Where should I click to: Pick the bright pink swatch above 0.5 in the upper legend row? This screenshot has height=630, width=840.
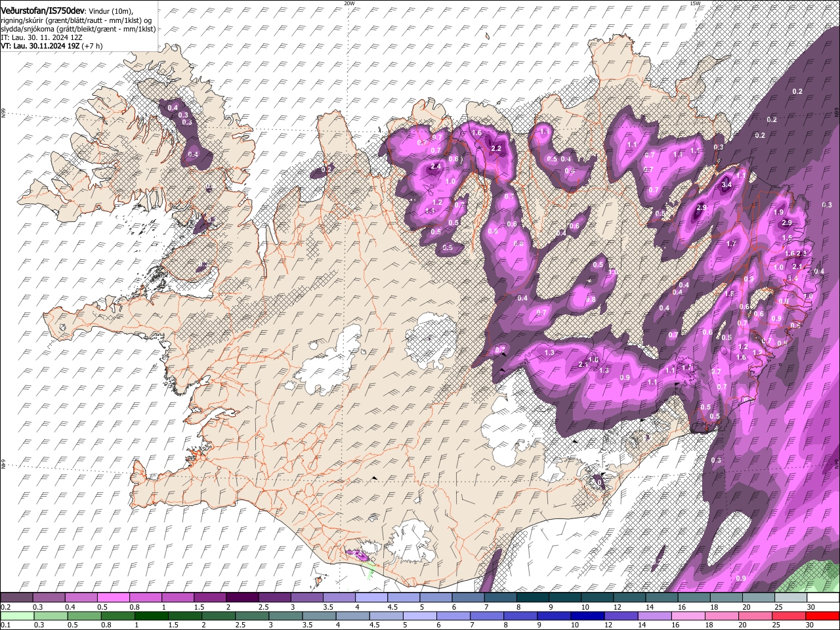tap(113, 597)
